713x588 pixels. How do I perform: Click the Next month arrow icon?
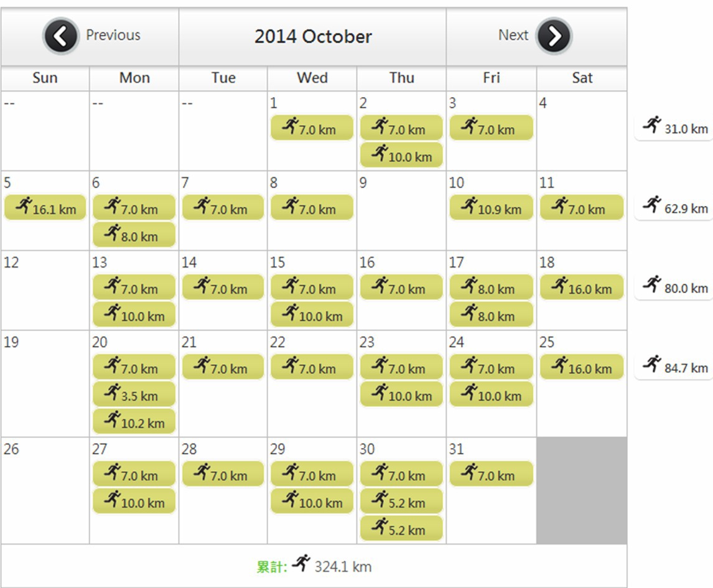(553, 36)
